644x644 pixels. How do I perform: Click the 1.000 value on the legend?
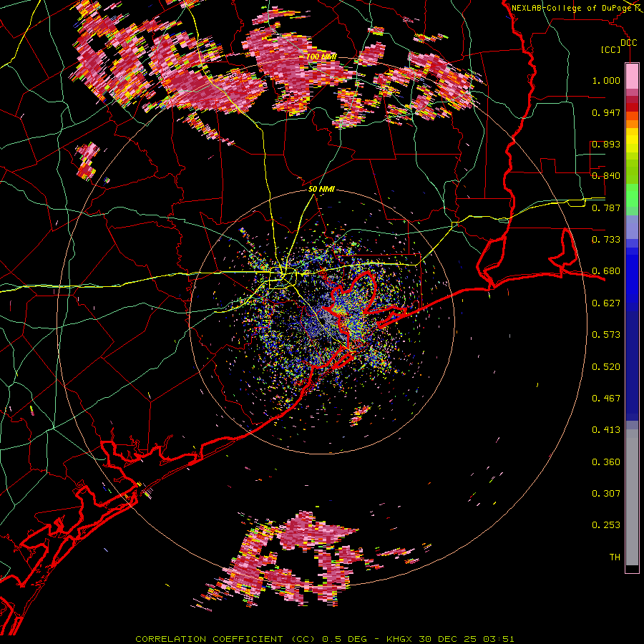coord(606,80)
